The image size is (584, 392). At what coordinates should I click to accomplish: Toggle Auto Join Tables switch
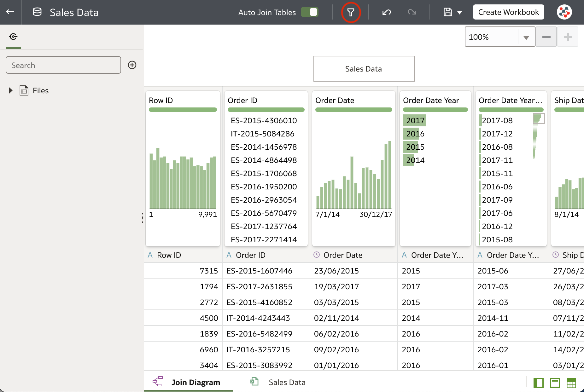coord(310,12)
